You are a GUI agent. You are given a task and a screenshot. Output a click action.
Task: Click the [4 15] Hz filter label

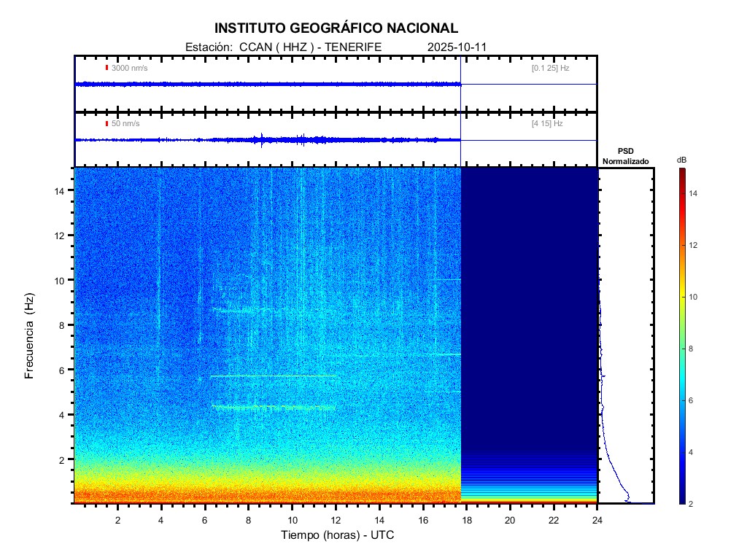[547, 124]
